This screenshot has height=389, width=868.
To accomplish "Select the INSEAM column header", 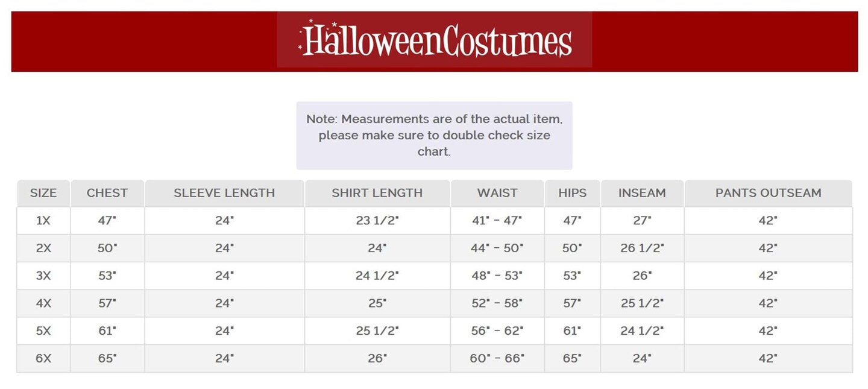I will coord(642,193).
